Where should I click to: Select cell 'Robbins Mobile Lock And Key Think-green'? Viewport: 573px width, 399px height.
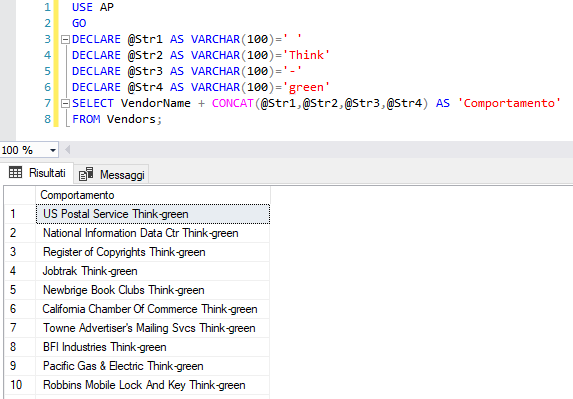[153, 385]
